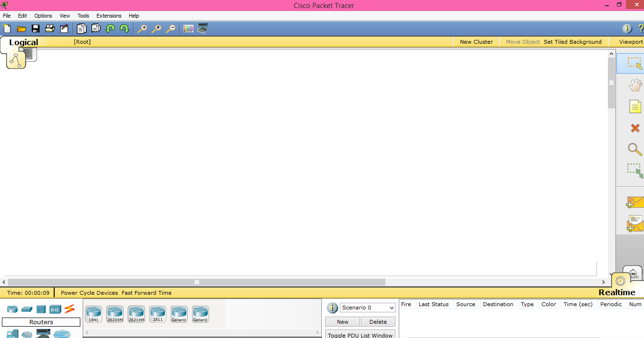Select Switches device category icon

pos(27,309)
